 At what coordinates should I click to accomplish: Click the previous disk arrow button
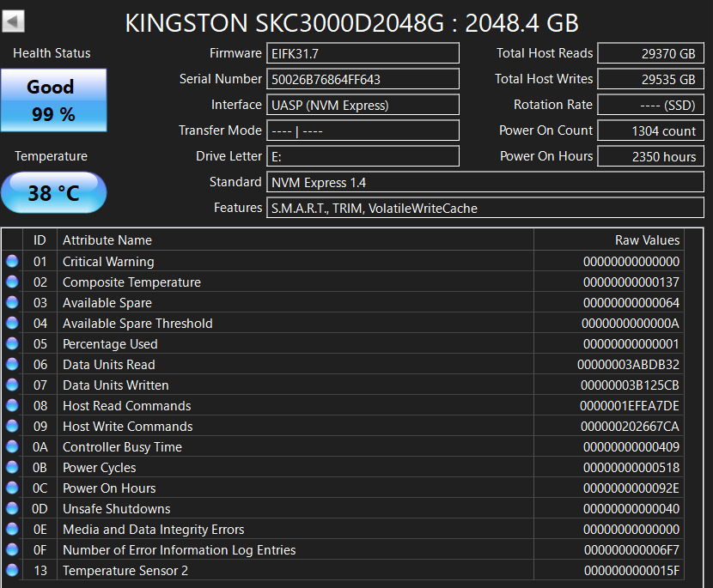click(13, 21)
